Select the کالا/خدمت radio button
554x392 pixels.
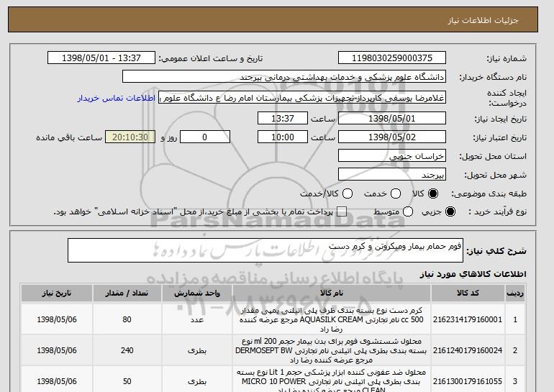(x=348, y=193)
